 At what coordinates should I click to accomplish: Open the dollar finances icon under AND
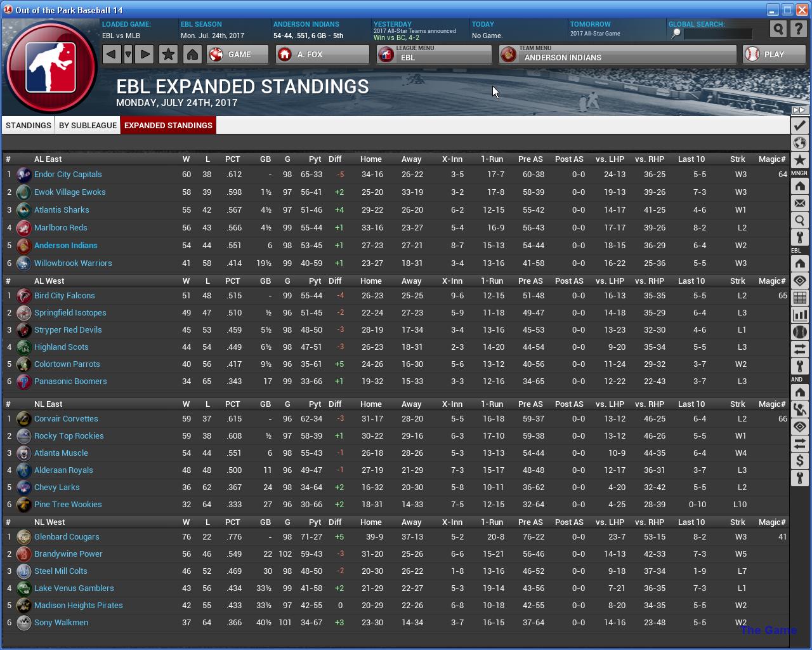[x=799, y=461]
